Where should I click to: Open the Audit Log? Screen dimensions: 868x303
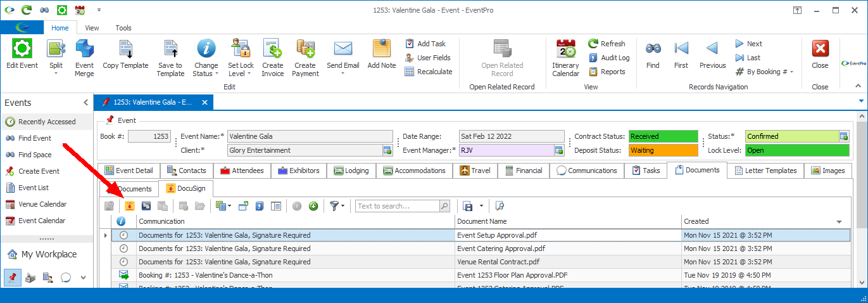click(609, 58)
